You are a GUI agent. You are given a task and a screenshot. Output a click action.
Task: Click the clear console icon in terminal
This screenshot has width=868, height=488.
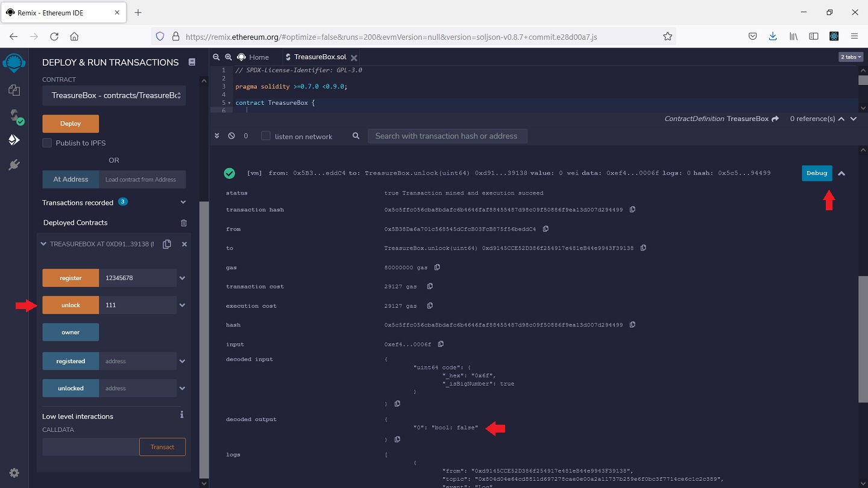[x=231, y=136]
